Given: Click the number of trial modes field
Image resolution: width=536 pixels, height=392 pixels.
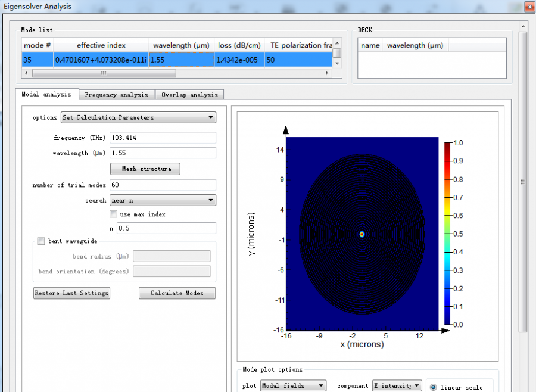Looking at the screenshot, I should coord(162,185).
